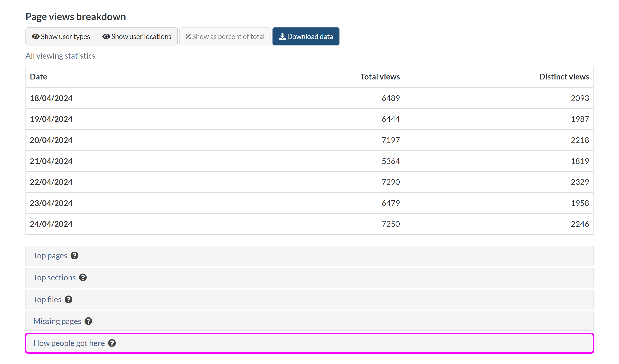The height and width of the screenshot is (364, 619).
Task: Click the Top sections help question icon
Action: tap(83, 277)
